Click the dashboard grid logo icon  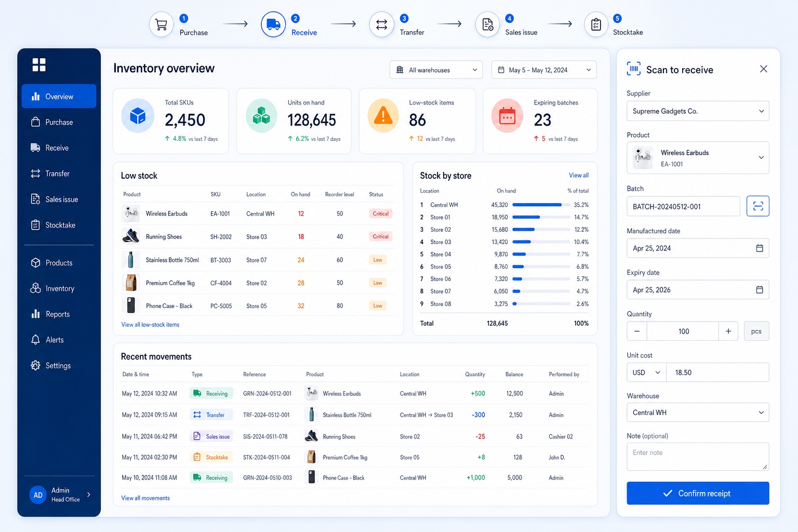pyautogui.click(x=39, y=65)
